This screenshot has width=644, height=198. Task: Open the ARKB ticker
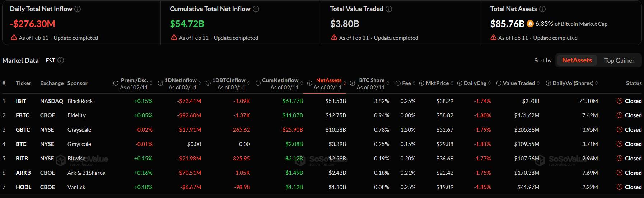coord(23,173)
